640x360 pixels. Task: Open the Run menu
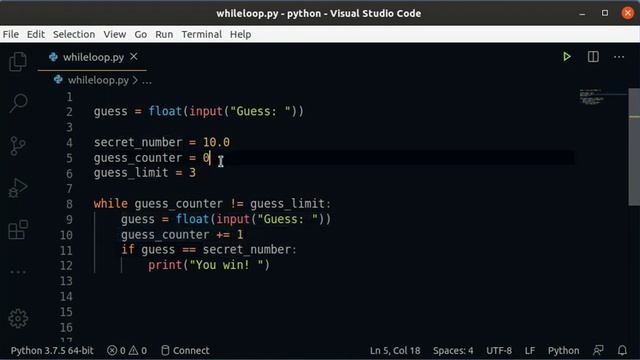click(x=164, y=34)
